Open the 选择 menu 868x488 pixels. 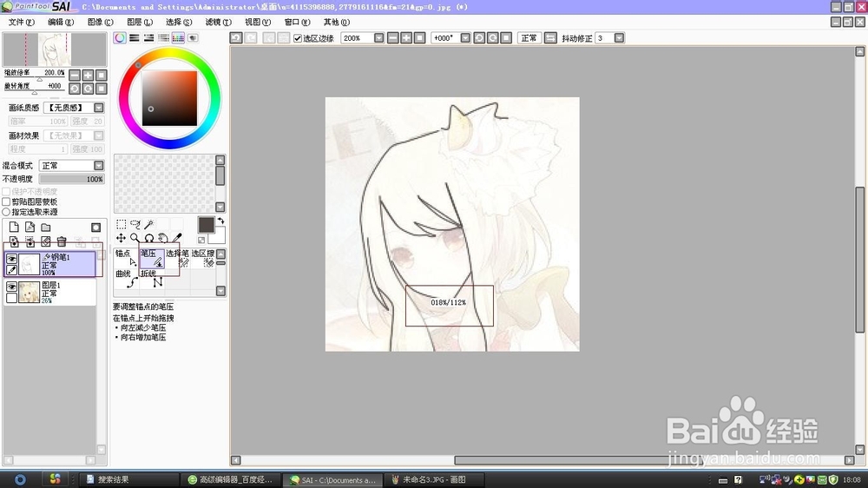click(x=179, y=23)
